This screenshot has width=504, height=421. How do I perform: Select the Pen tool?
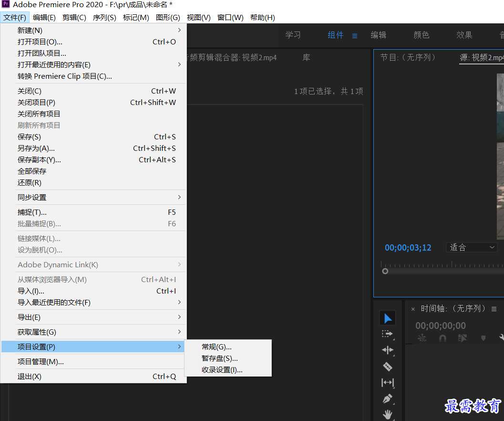pos(388,399)
